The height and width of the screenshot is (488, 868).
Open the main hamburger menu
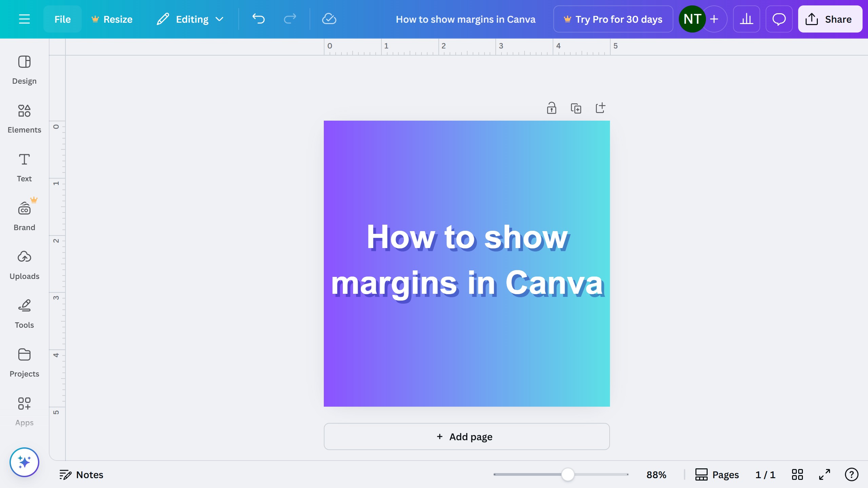click(x=24, y=19)
